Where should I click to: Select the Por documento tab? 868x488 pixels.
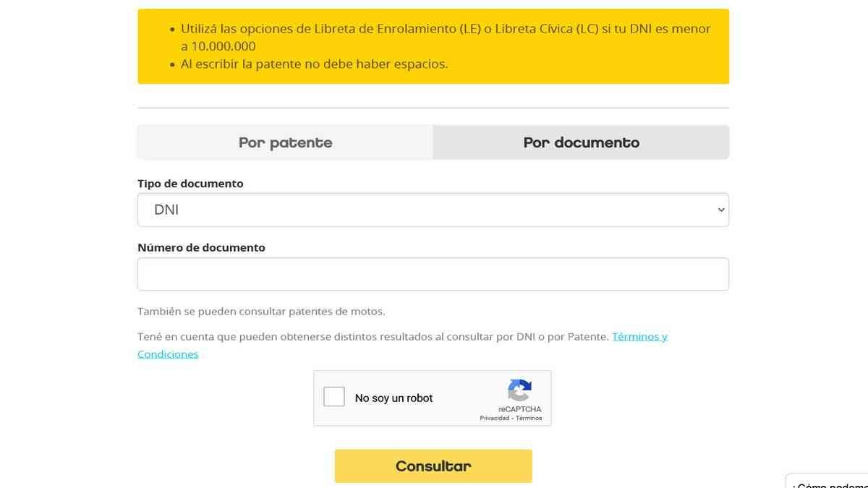(581, 142)
